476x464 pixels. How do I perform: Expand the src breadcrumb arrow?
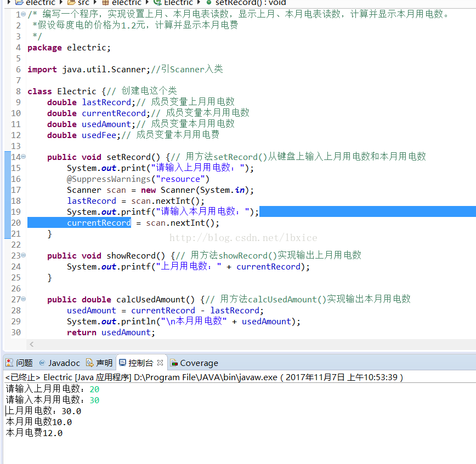click(x=61, y=2)
